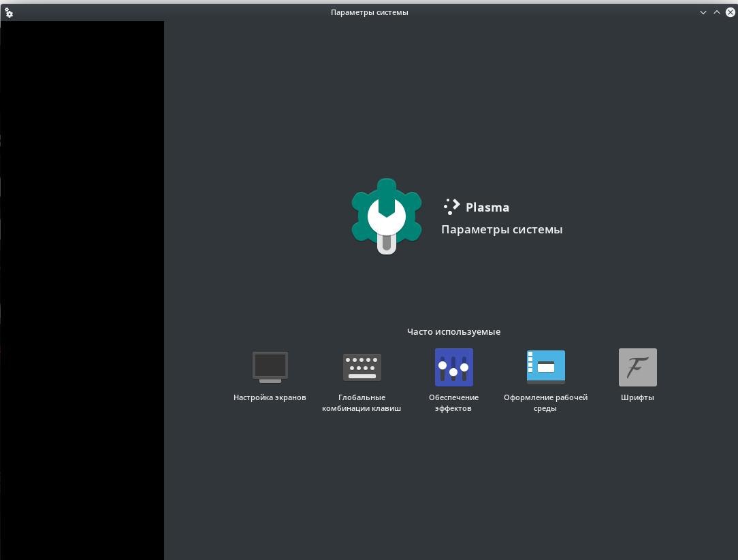Close the Параметры системы window

pos(731,13)
